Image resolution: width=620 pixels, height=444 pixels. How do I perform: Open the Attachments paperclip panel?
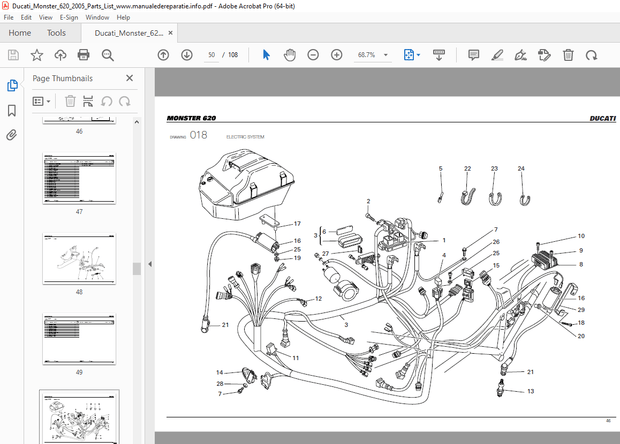click(12, 135)
